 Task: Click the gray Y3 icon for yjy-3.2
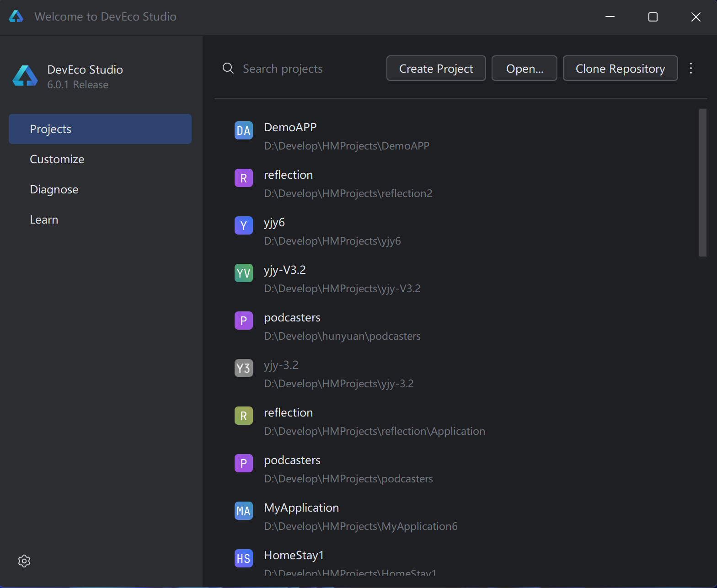click(x=244, y=369)
